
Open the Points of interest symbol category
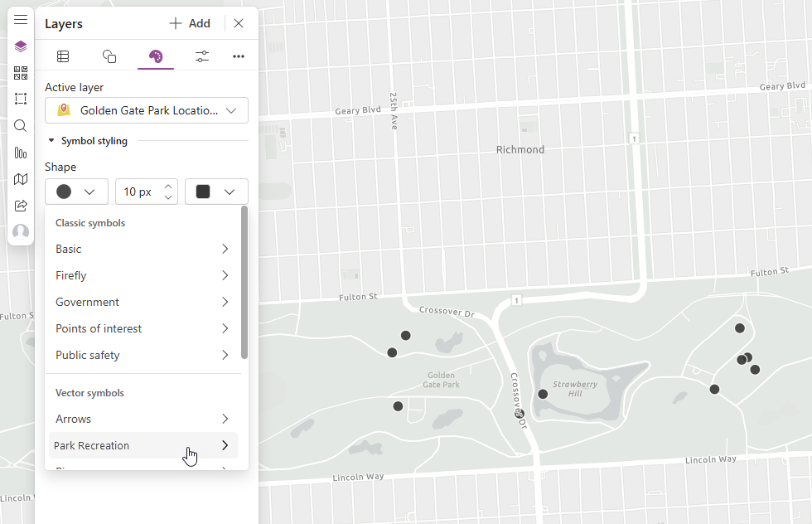pyautogui.click(x=141, y=327)
